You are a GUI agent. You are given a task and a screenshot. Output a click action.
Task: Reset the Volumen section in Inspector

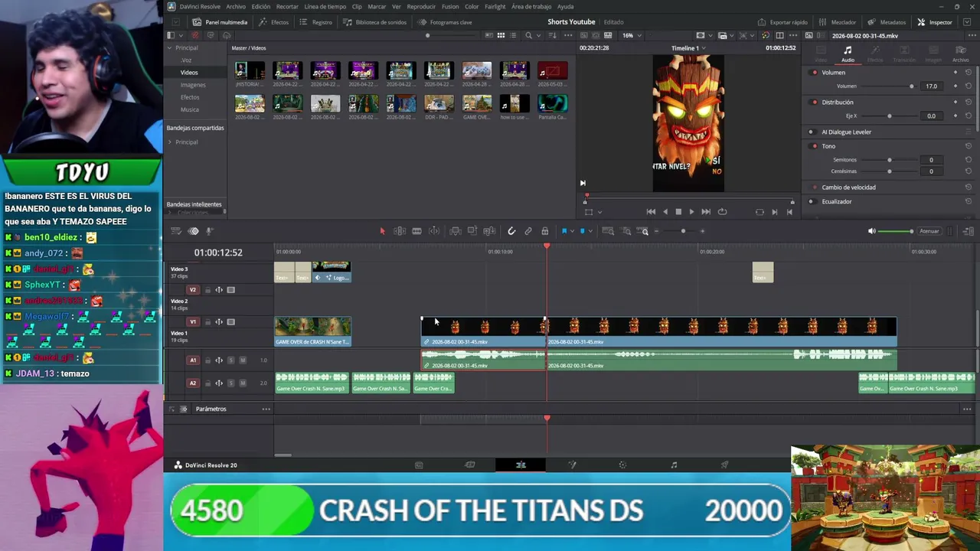[969, 73]
